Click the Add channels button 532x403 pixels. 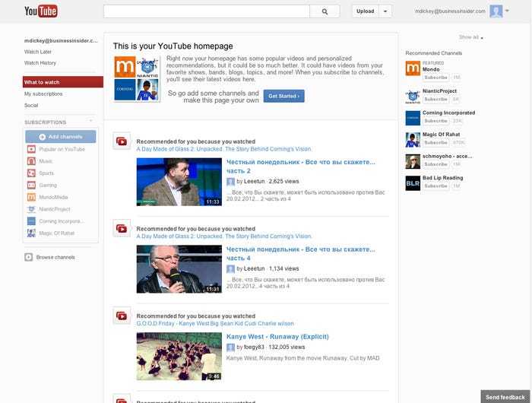click(61, 136)
